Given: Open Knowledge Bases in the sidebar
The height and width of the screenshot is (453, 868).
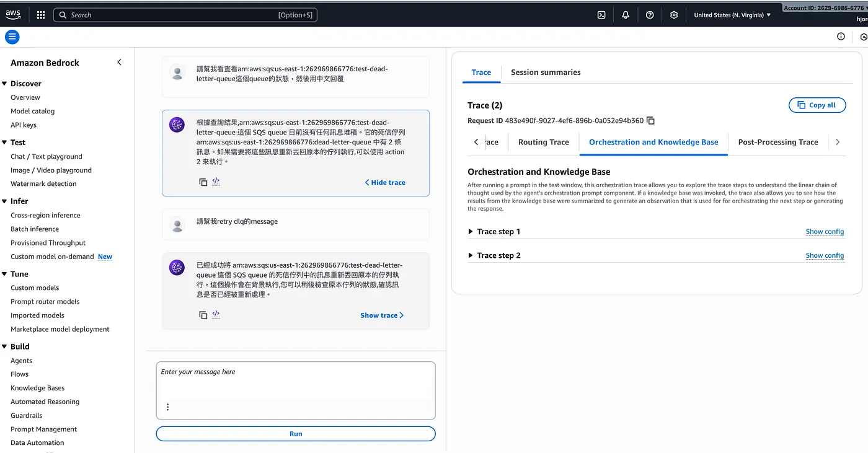Looking at the screenshot, I should coord(38,388).
